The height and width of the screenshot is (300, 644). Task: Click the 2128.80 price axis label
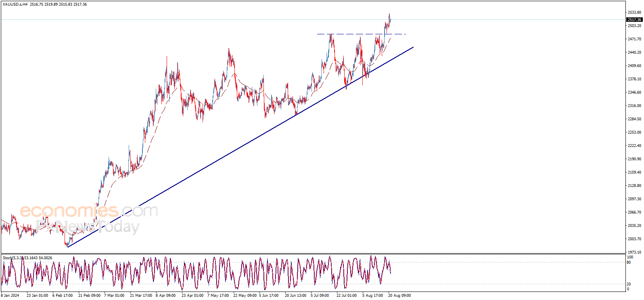634,186
